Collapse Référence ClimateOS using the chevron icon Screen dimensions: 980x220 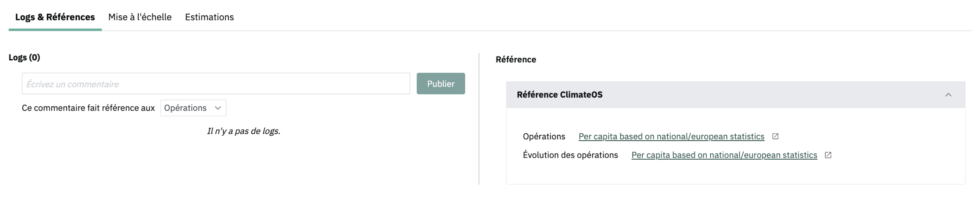pos(948,95)
